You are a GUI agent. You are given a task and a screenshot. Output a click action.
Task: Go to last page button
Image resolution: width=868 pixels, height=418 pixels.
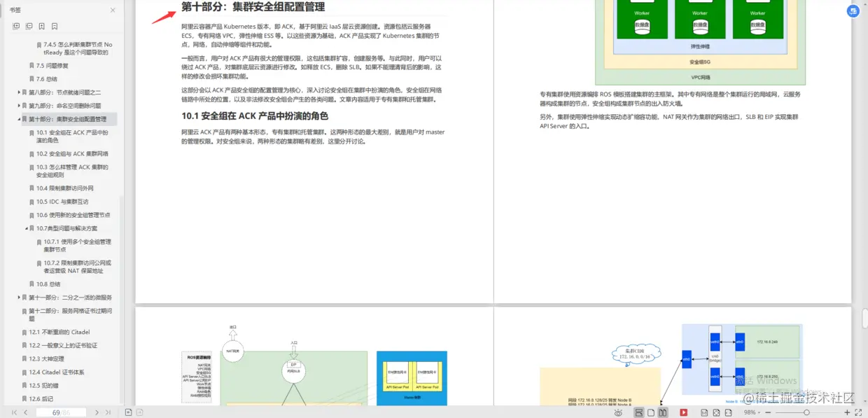[108, 412]
